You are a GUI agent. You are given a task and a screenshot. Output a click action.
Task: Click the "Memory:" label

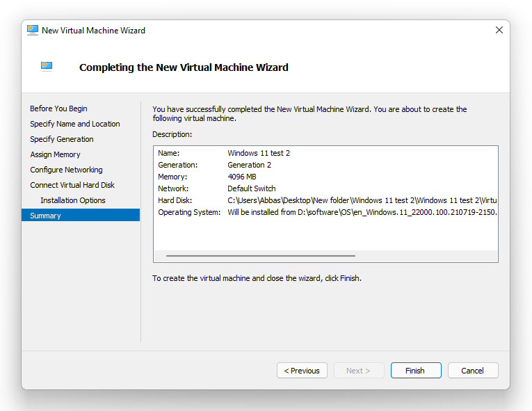[172, 177]
